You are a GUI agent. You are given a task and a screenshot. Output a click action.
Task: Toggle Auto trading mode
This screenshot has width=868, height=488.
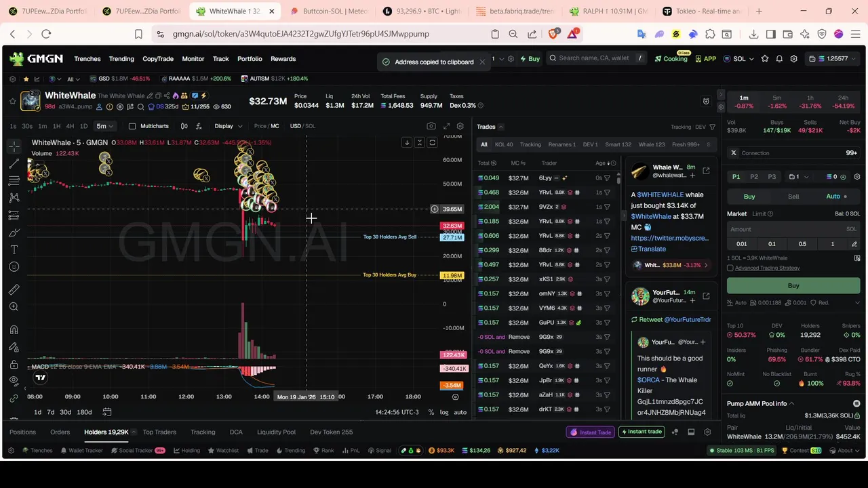tap(837, 197)
